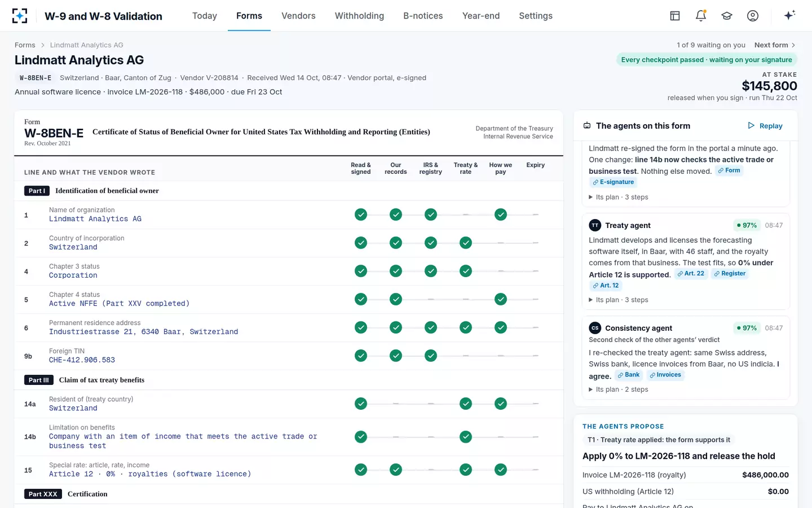The height and width of the screenshot is (508, 812).
Task: Expand "Its plan · 2 steps" under Consistency agent
Action: click(619, 389)
